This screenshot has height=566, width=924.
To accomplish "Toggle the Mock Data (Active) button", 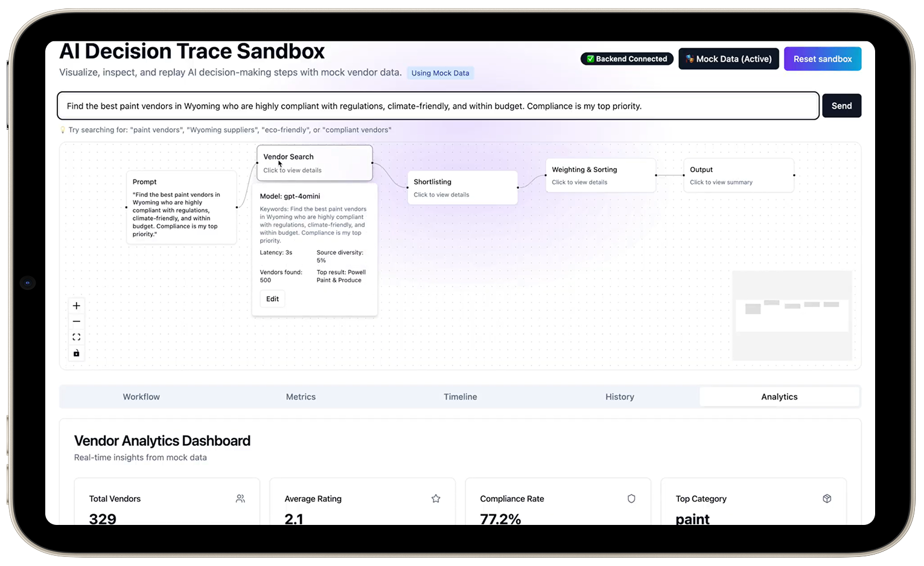I will pyautogui.click(x=728, y=59).
